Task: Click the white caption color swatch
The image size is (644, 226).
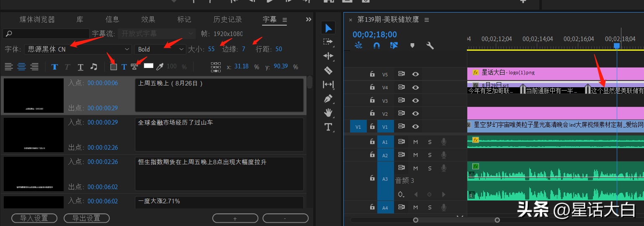Action: (x=149, y=66)
